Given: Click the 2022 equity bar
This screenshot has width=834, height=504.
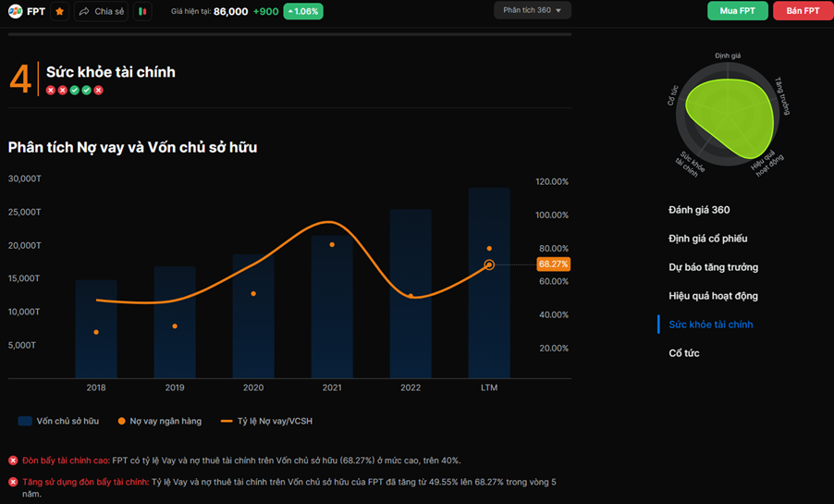Looking at the screenshot, I should [x=411, y=294].
